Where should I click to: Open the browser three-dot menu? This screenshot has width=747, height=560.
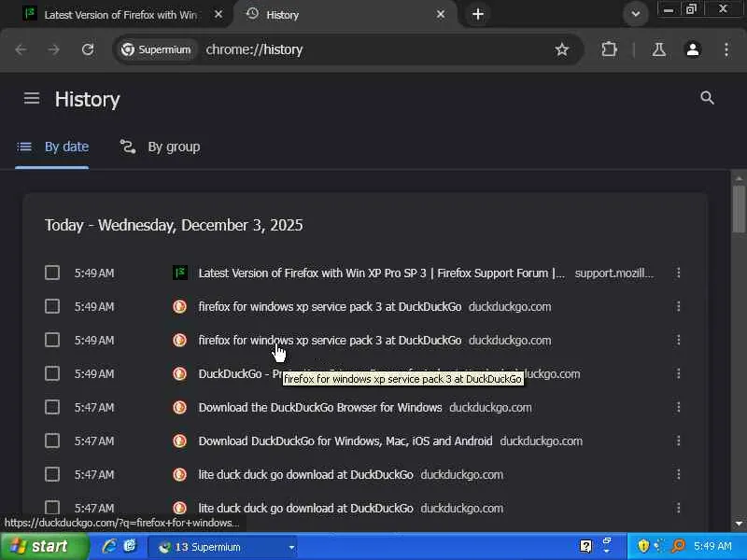(726, 49)
